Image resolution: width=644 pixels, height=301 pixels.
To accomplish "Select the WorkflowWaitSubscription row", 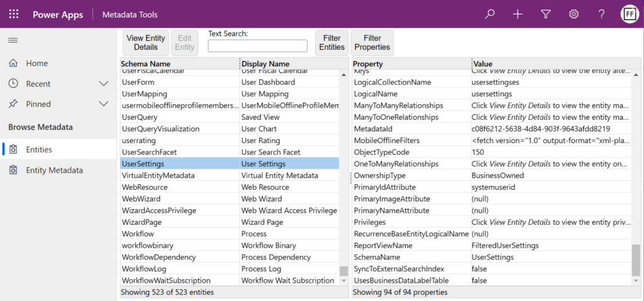I will (x=230, y=280).
